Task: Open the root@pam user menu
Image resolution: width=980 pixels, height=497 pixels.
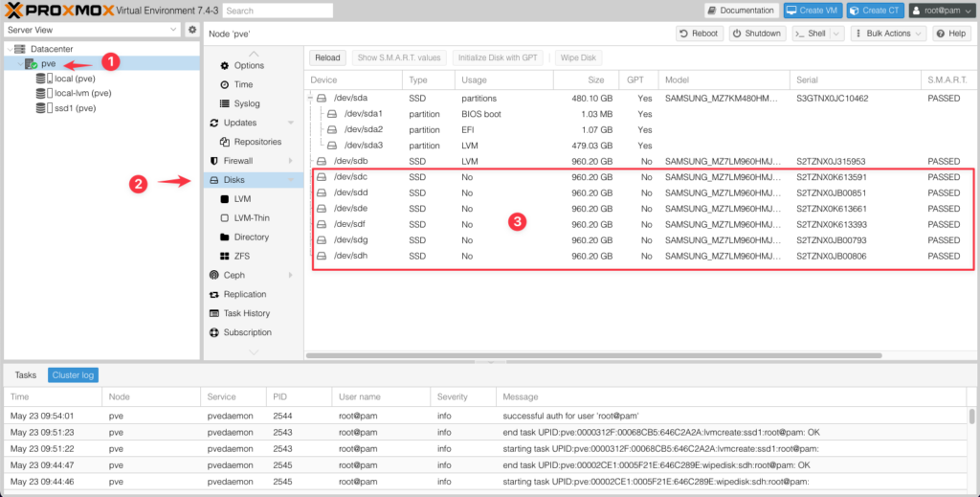Action: click(943, 11)
